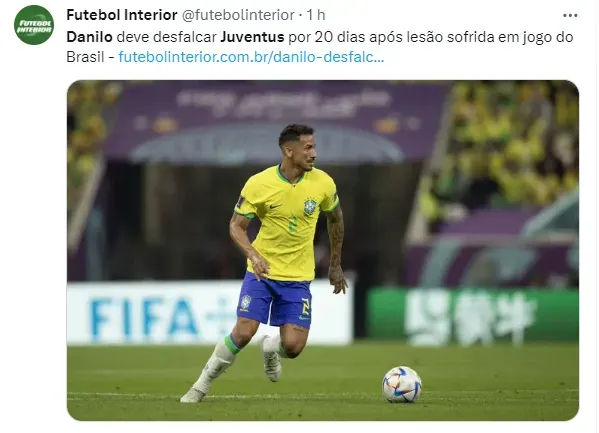Click the green sponsor board with Chinese text
599x433 pixels.
(473, 315)
